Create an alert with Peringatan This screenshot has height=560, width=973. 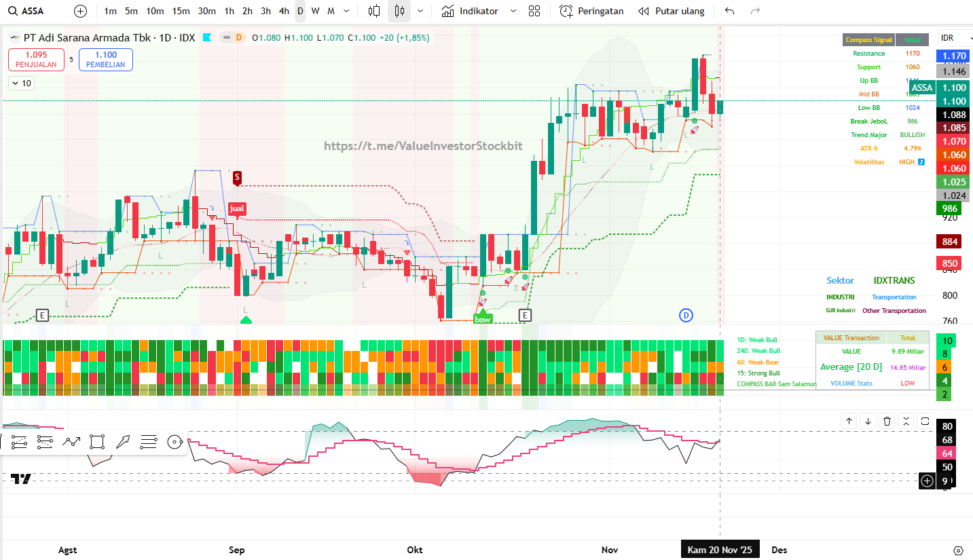pos(591,11)
